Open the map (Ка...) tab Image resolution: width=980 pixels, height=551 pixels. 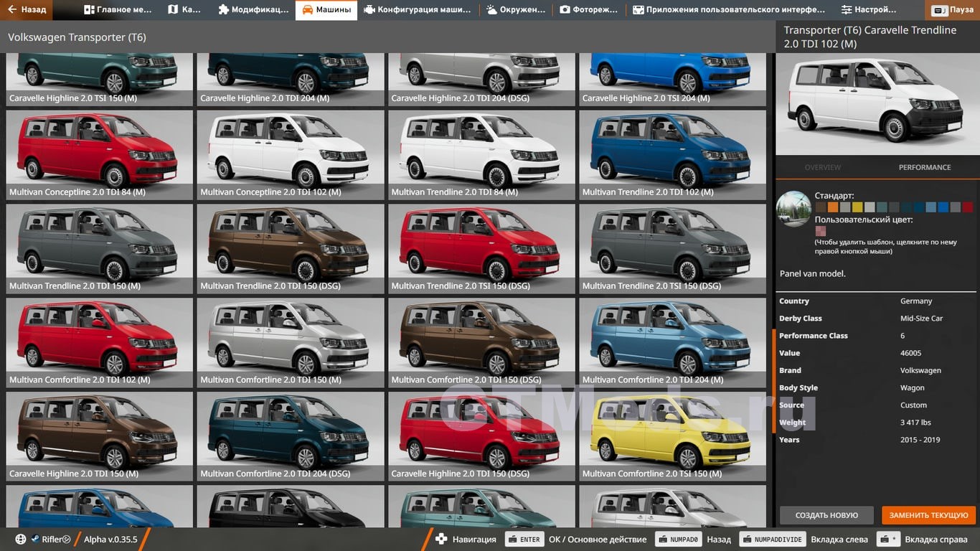click(x=184, y=10)
